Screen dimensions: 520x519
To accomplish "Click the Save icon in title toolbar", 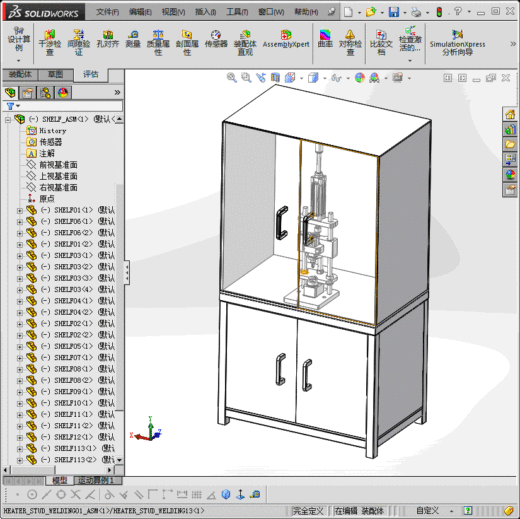I will tap(394, 12).
